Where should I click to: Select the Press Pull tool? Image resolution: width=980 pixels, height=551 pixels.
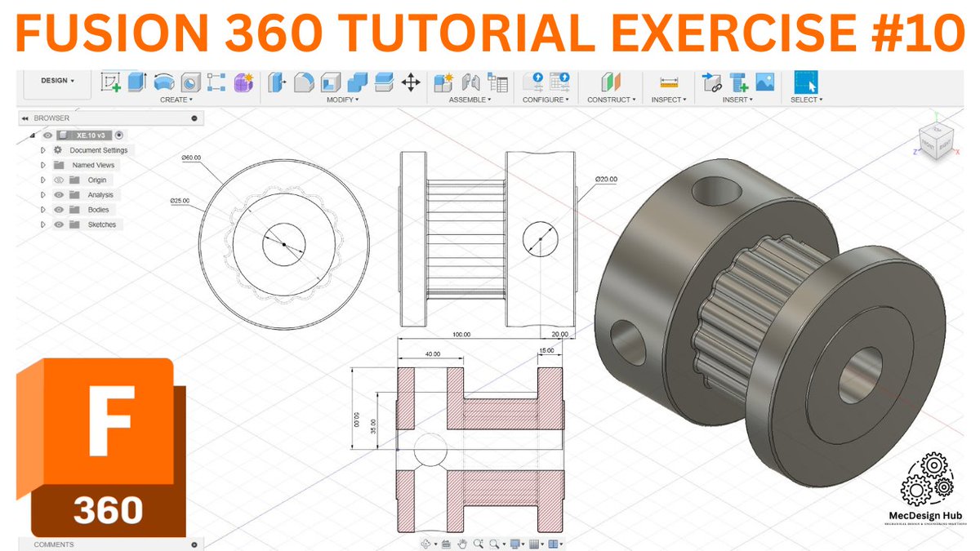pyautogui.click(x=277, y=82)
